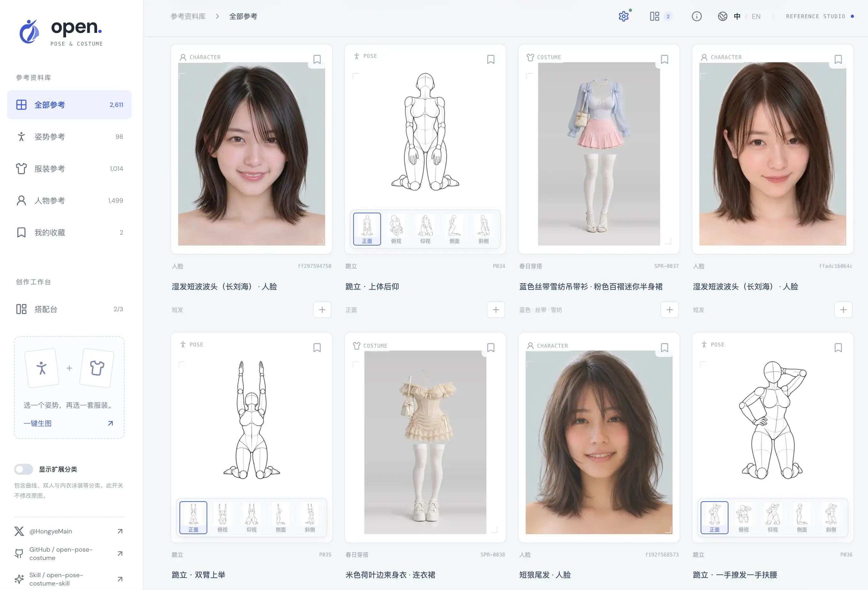
Task: Select 正面 view thumbnail on P035 pose
Action: point(193,518)
